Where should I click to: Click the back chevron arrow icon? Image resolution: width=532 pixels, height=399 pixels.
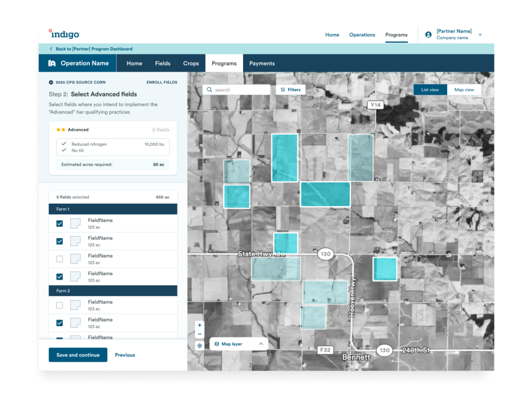51,49
